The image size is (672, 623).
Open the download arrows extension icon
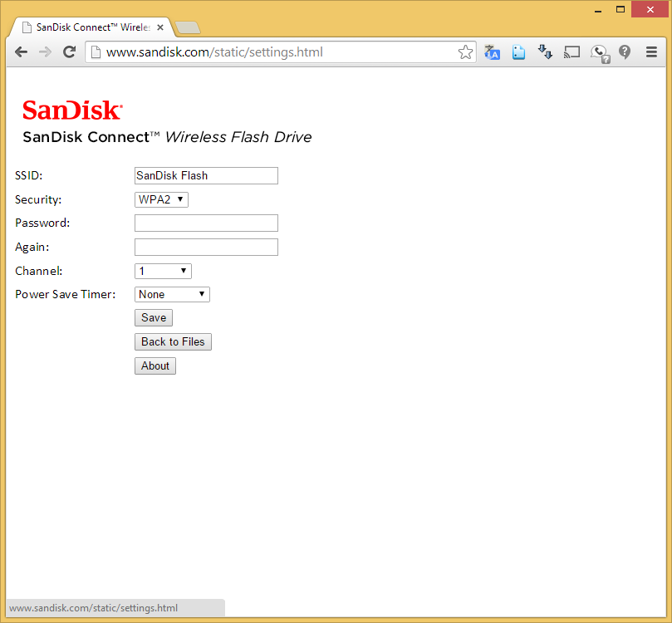click(x=545, y=52)
